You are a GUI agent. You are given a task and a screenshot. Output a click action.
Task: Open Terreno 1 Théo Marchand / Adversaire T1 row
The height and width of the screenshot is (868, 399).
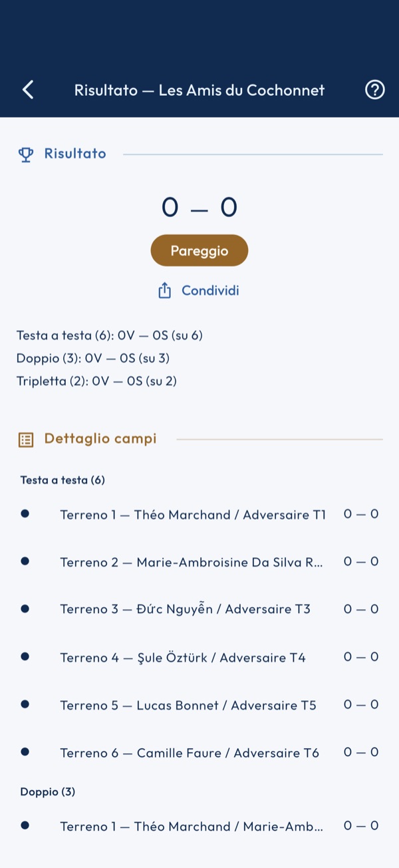point(199,515)
